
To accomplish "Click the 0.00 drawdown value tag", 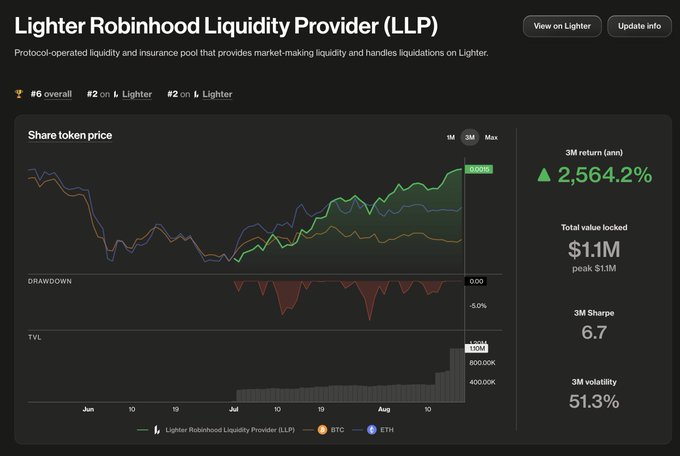I will [x=476, y=281].
